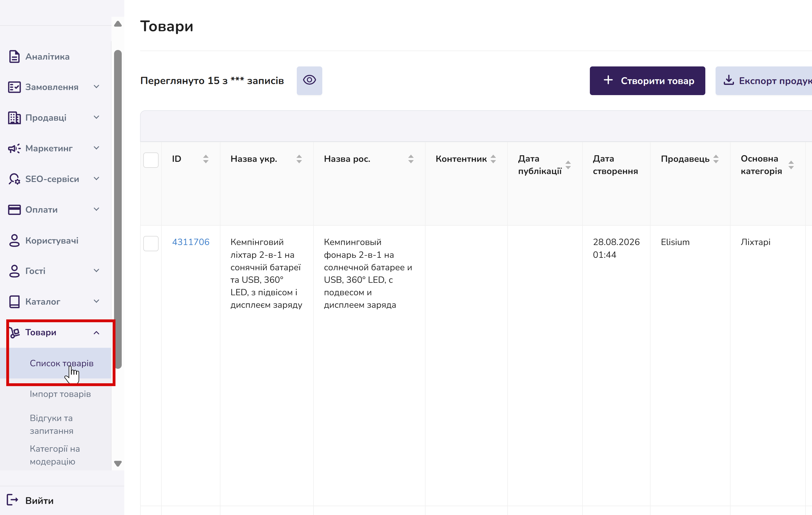Screen dimensions: 812x515
Task: Open the Аналітика document icon
Action: (x=14, y=56)
